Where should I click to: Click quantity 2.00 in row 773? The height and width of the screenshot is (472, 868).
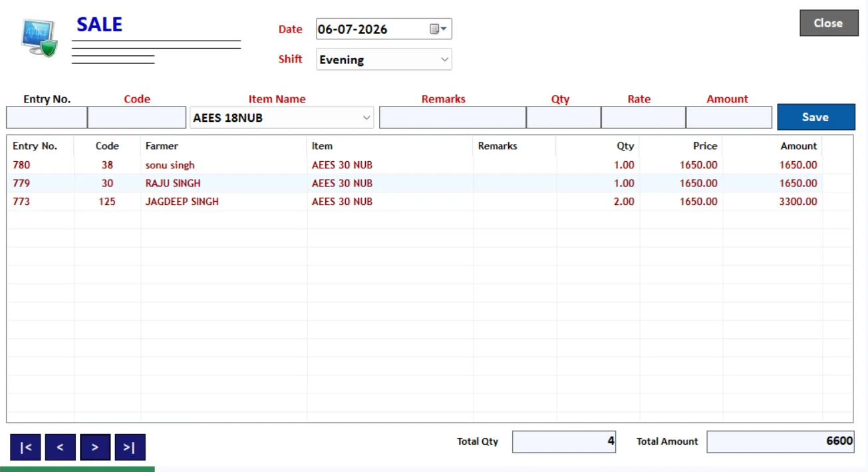click(x=624, y=202)
